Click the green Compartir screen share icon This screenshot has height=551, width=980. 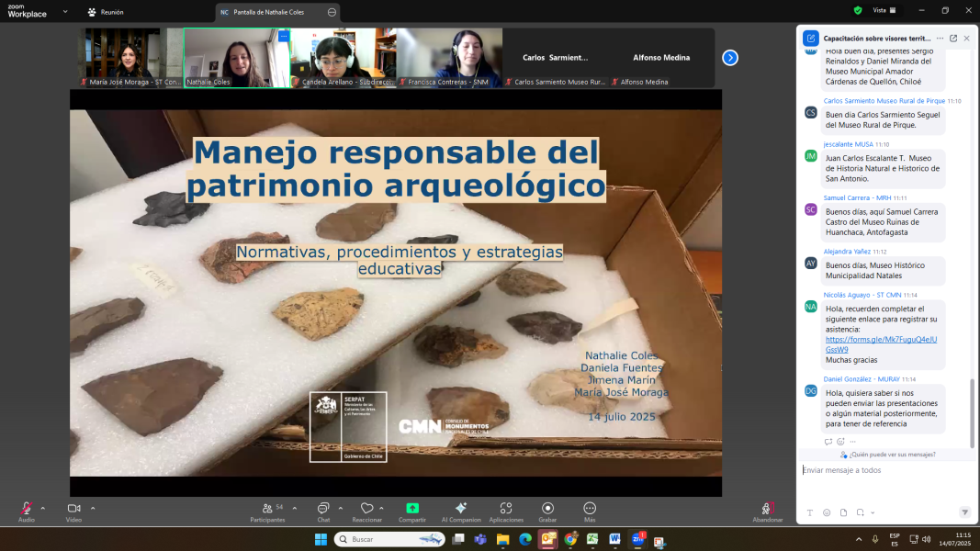click(412, 509)
